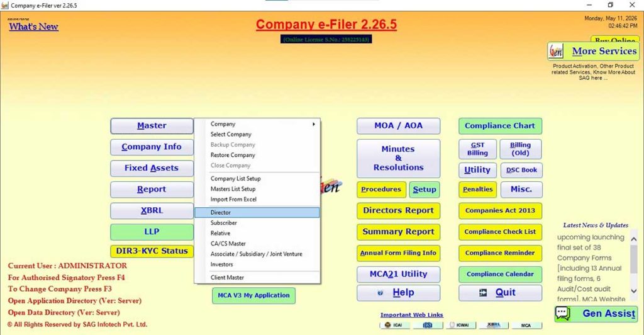This screenshot has width=644, height=335.
Task: Open Minutes & Resolutions
Action: [x=398, y=158]
